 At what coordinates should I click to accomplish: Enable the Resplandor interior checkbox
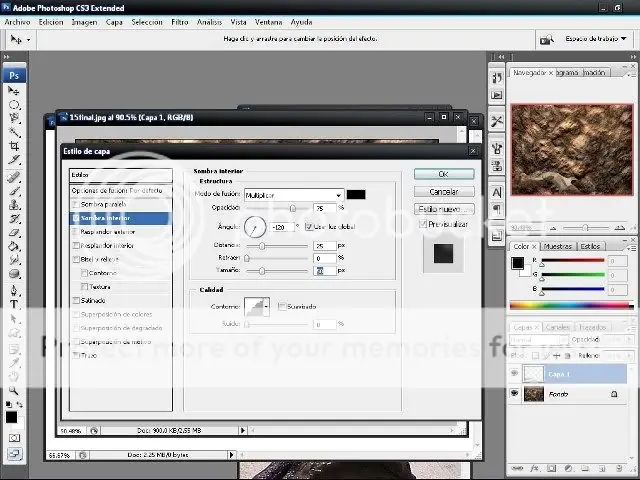[76, 246]
